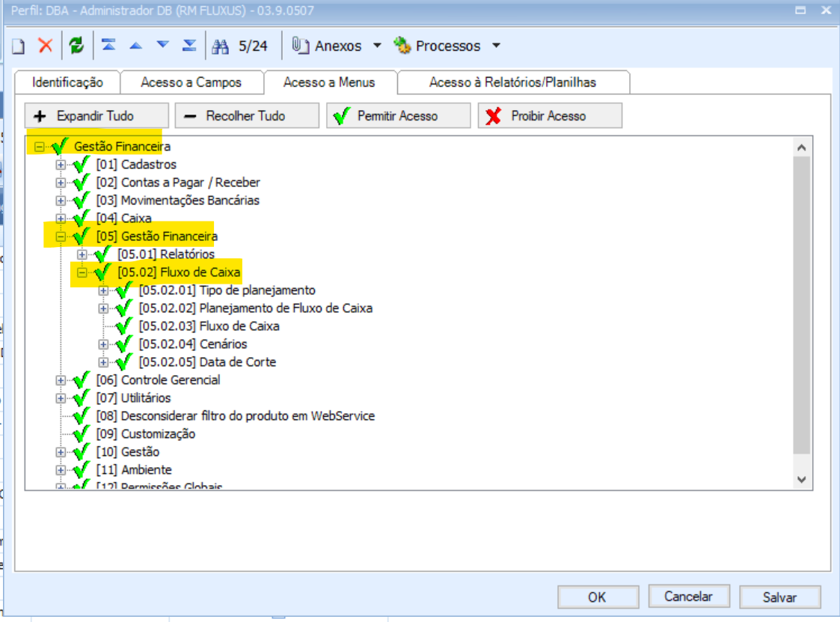Expand the [11] Ambiente node
Image resolution: width=840 pixels, height=622 pixels.
pyautogui.click(x=61, y=470)
